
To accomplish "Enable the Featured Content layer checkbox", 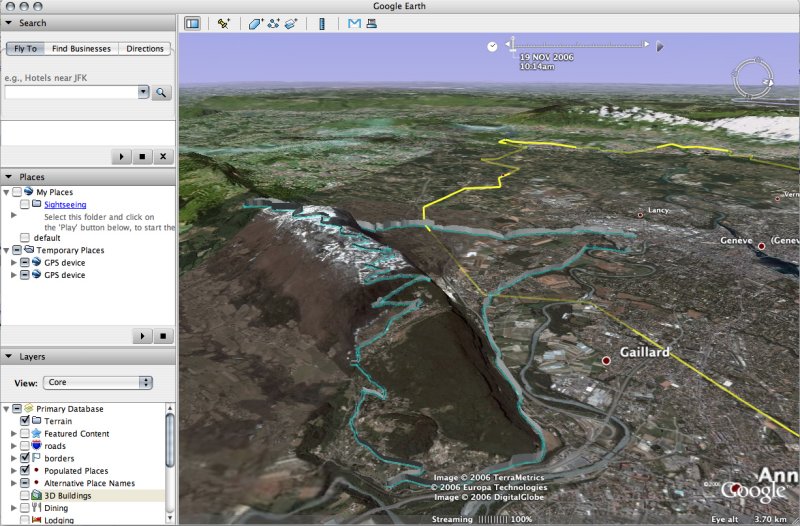I will coord(24,433).
